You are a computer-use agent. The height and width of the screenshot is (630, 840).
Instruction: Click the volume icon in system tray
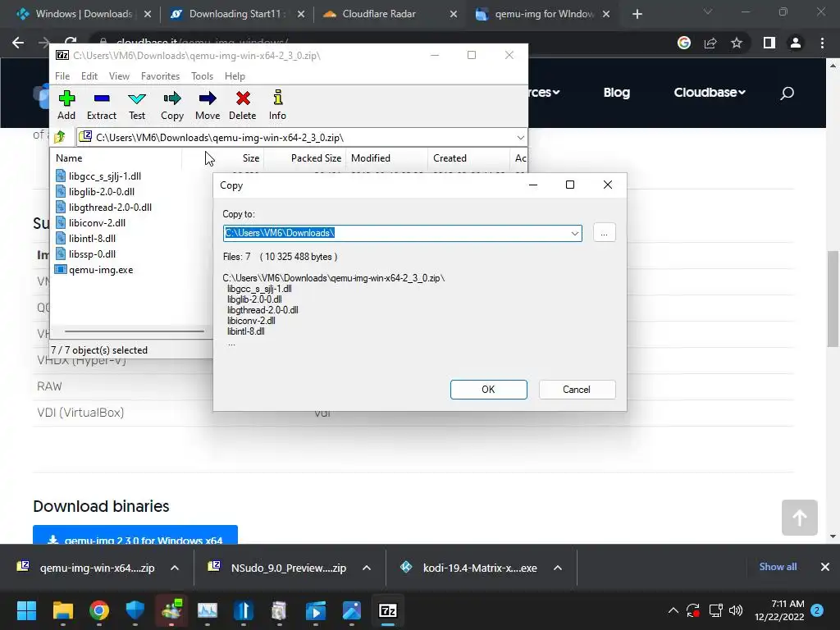[736, 610]
